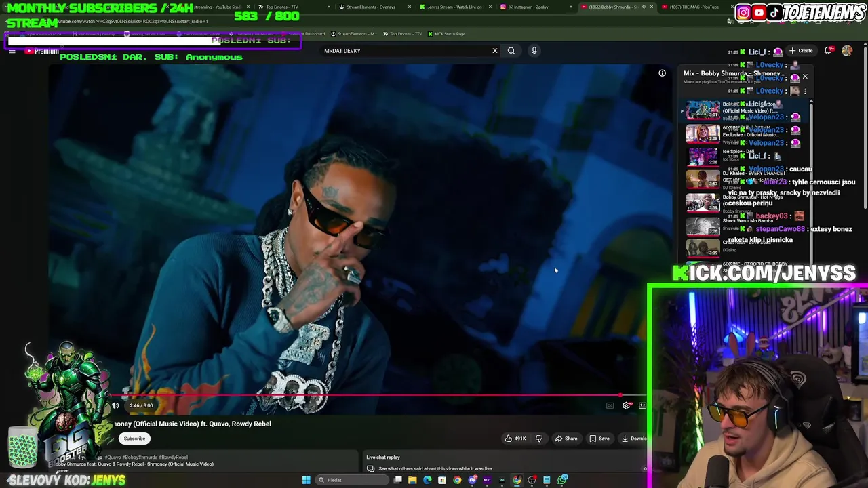Play the 6IX9INE Exclusive playlist video
This screenshot has height=488, width=868.
(703, 134)
